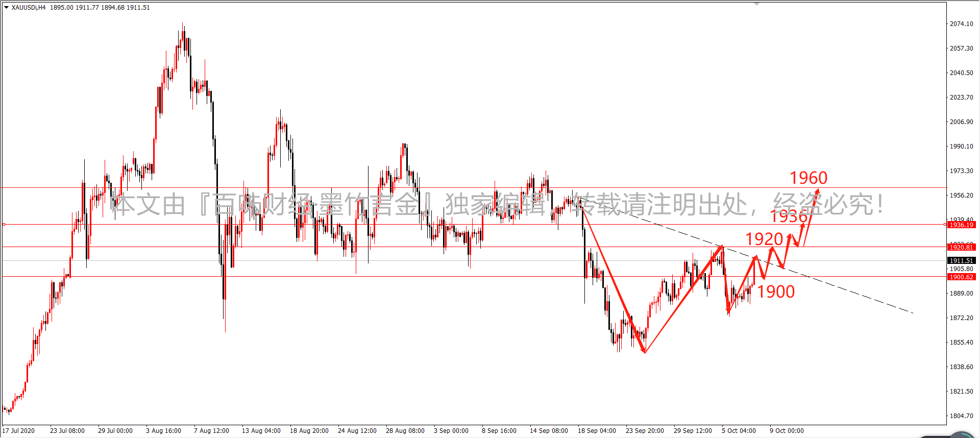The image size is (980, 438).
Task: Click the 7 Aug 12:00 time label
Action: click(211, 431)
